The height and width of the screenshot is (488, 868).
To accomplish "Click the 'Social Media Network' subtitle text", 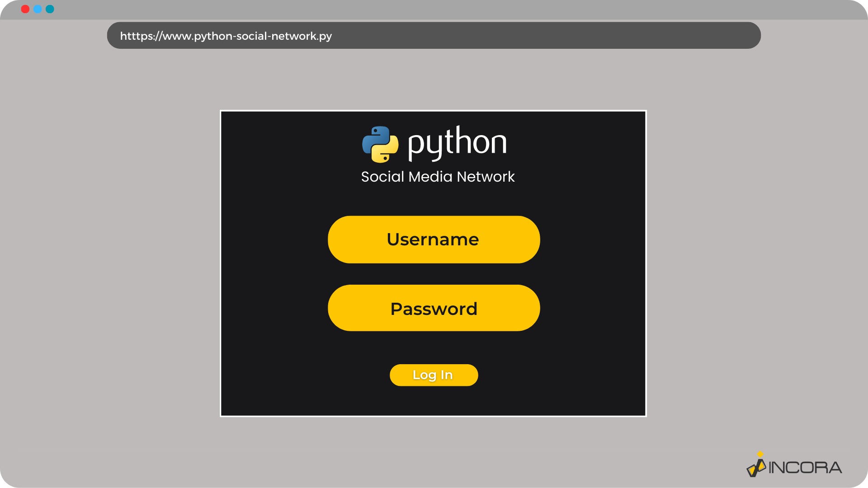I will [438, 177].
